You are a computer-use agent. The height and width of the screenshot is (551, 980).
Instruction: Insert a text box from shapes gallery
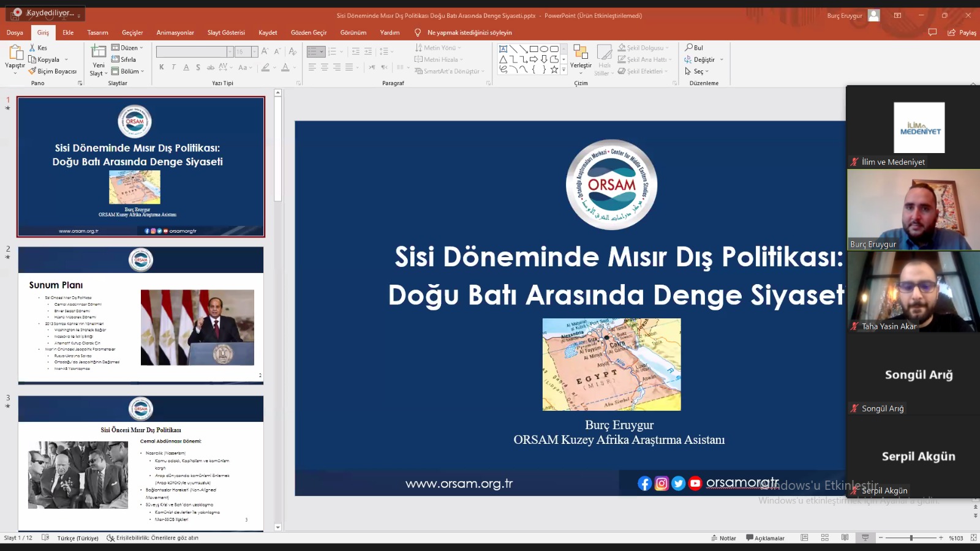[x=503, y=49]
